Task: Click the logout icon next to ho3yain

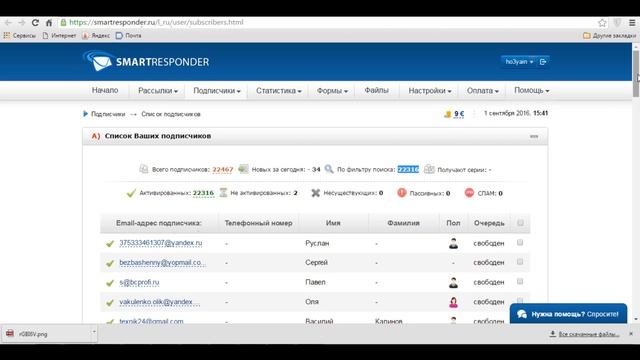Action: (543, 62)
